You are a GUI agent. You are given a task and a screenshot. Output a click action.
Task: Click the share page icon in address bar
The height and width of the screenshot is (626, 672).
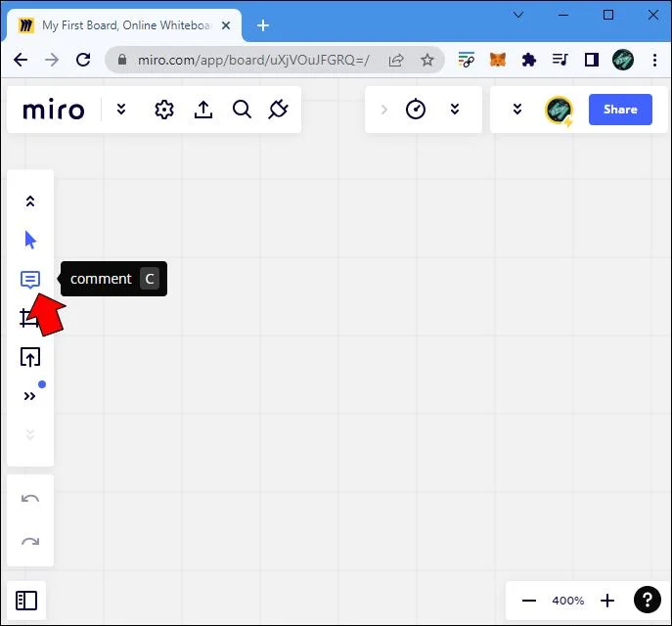(396, 60)
